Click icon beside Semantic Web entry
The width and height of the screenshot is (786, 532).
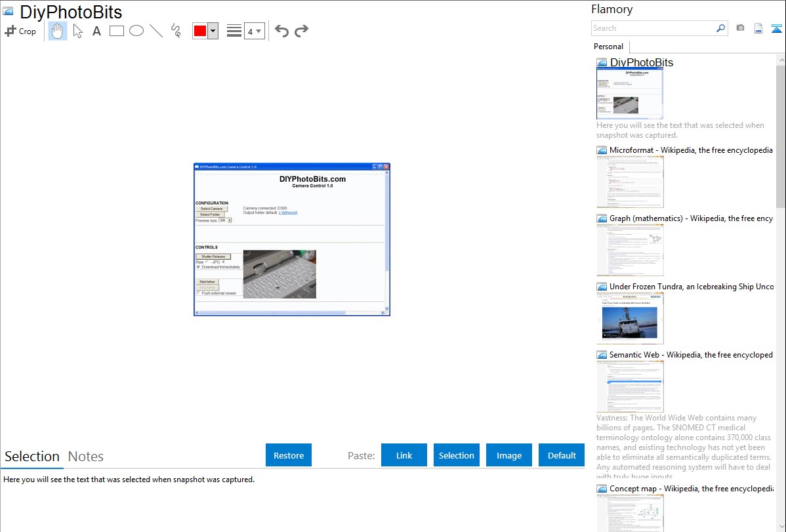(602, 355)
